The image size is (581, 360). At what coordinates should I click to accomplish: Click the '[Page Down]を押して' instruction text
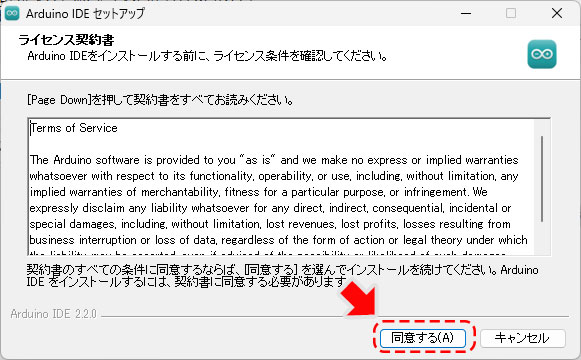pos(161,100)
